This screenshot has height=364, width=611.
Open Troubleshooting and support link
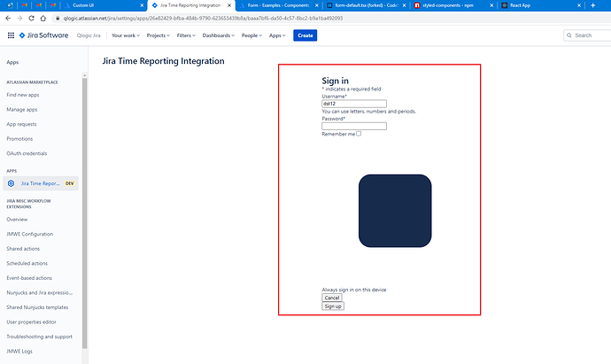click(x=39, y=337)
